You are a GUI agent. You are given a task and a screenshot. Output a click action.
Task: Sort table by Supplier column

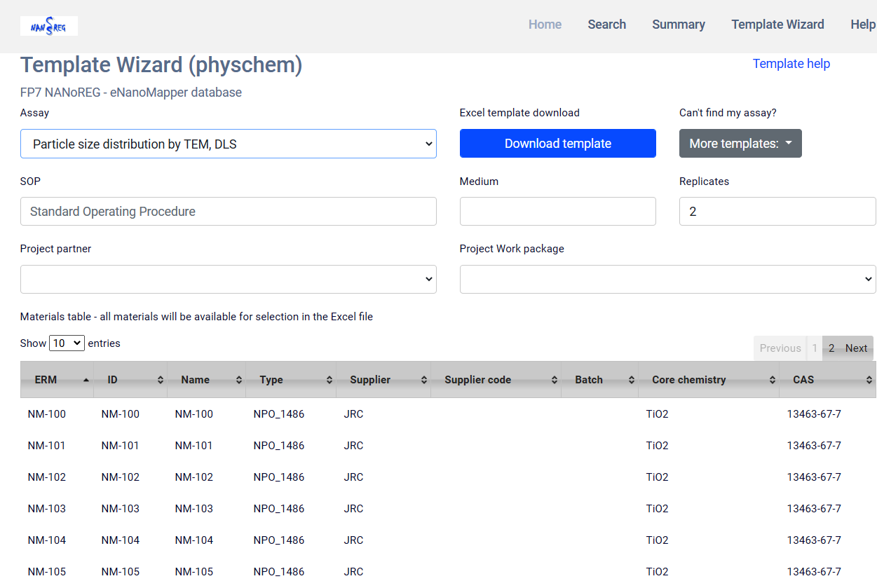(383, 380)
